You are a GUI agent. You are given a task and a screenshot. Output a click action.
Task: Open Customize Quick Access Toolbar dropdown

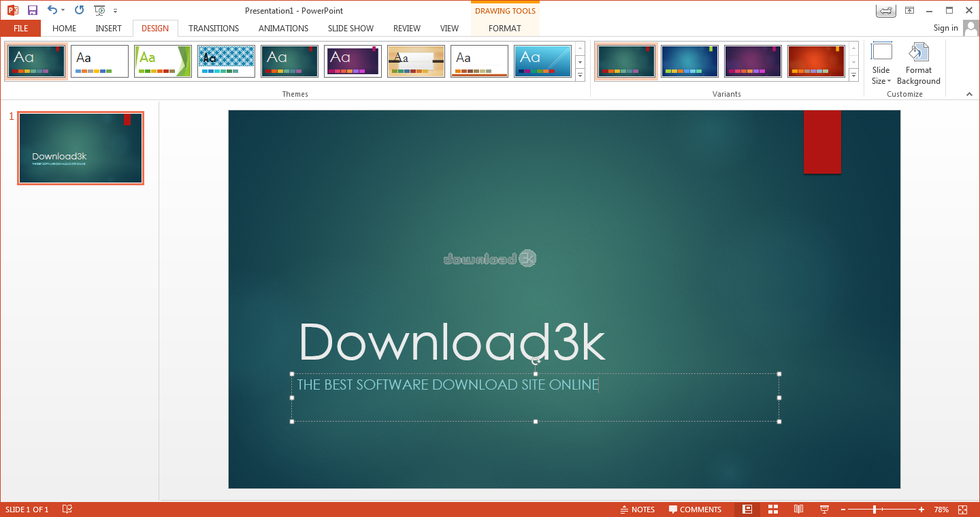(115, 11)
